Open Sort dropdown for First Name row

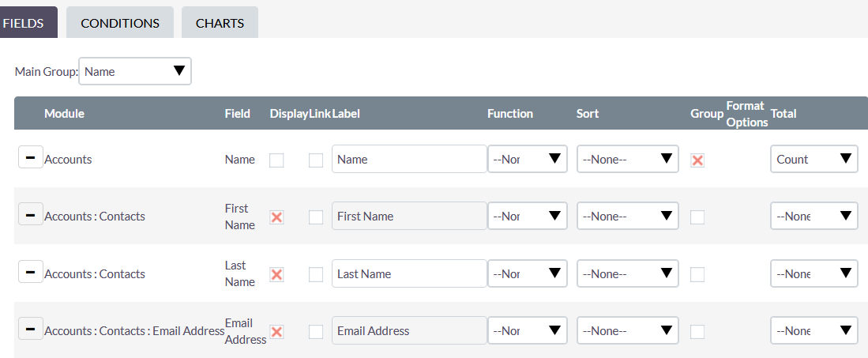pyautogui.click(x=627, y=216)
